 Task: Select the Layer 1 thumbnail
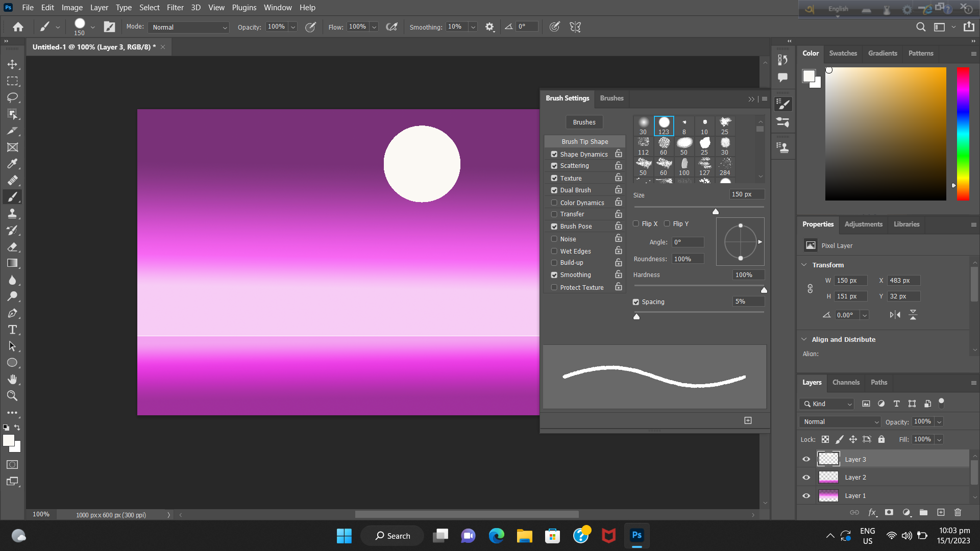[828, 495]
